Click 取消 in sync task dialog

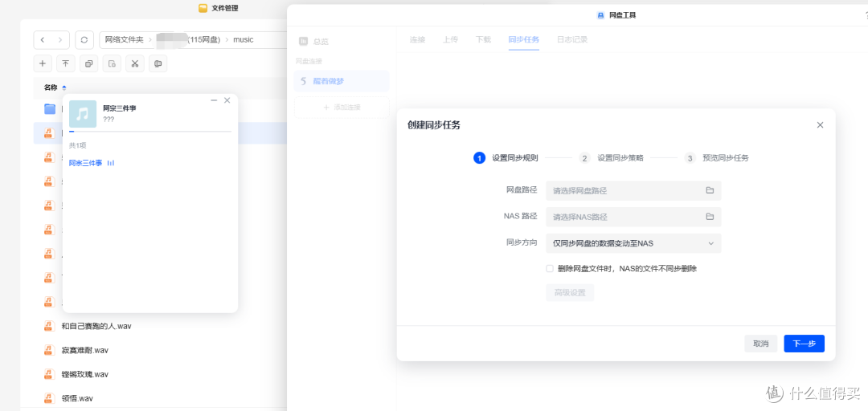click(760, 344)
